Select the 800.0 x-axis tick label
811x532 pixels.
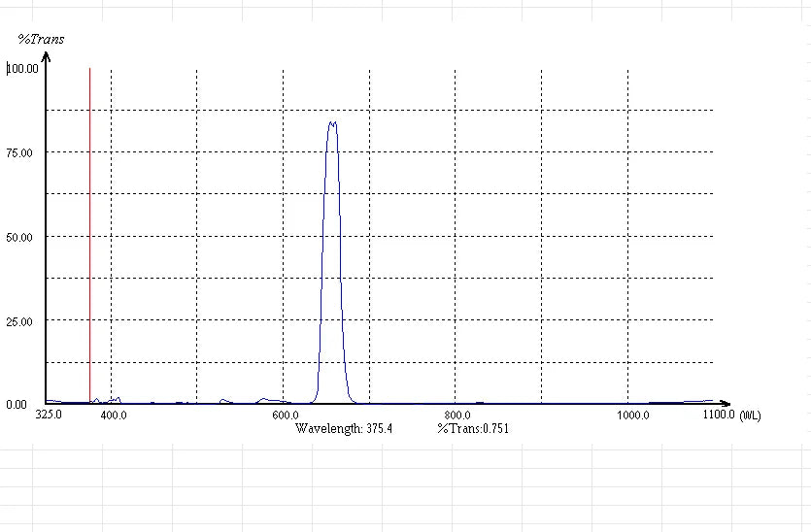(456, 416)
